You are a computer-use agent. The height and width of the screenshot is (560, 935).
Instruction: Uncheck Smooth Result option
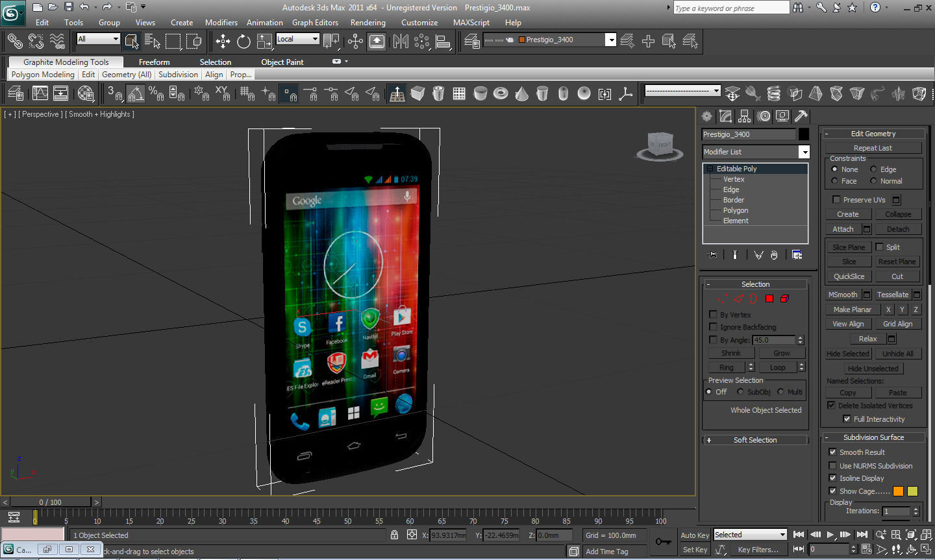tap(832, 452)
